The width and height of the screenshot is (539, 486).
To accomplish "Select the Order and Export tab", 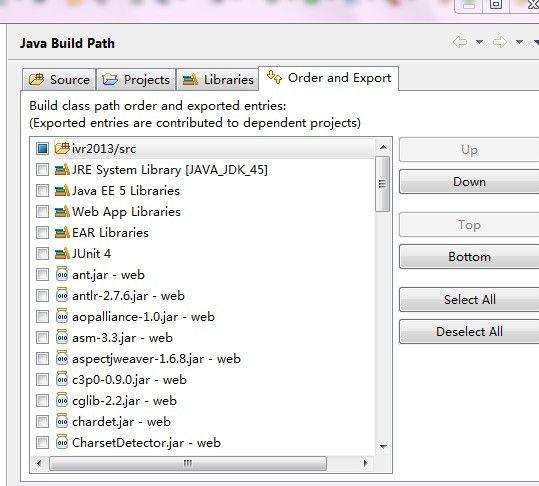I will click(x=329, y=78).
